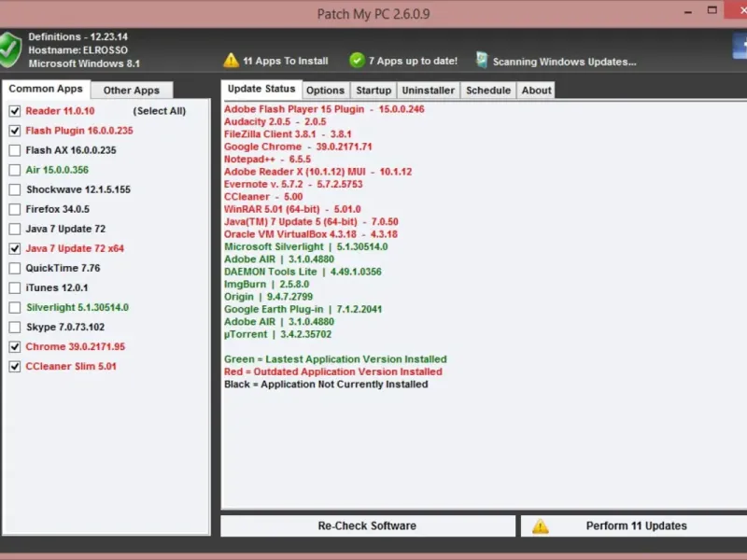This screenshot has height=560, width=747.
Task: Maximize the Patch My PC window
Action: tap(712, 10)
